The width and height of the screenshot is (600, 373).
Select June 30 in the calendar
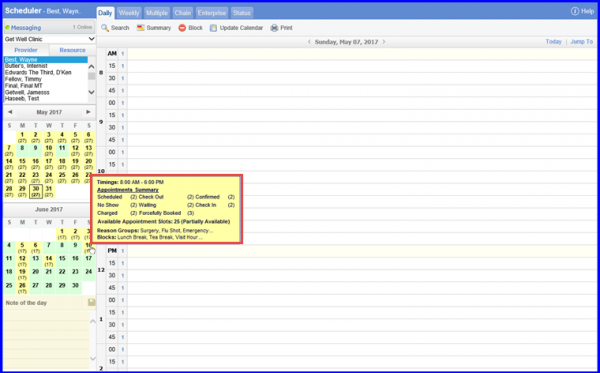pos(75,288)
